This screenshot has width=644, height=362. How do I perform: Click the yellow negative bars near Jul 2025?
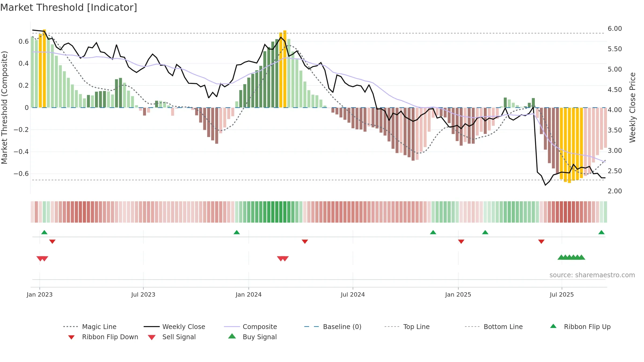571,145
